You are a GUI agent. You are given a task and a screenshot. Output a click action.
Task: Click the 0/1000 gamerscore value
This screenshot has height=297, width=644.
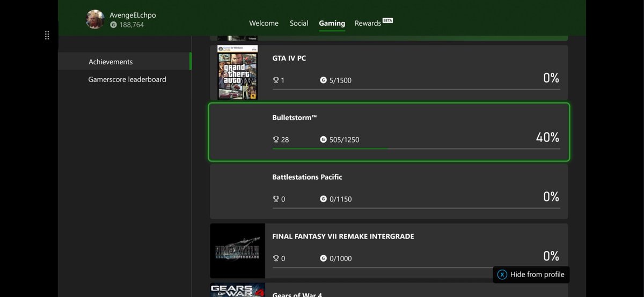click(x=340, y=258)
